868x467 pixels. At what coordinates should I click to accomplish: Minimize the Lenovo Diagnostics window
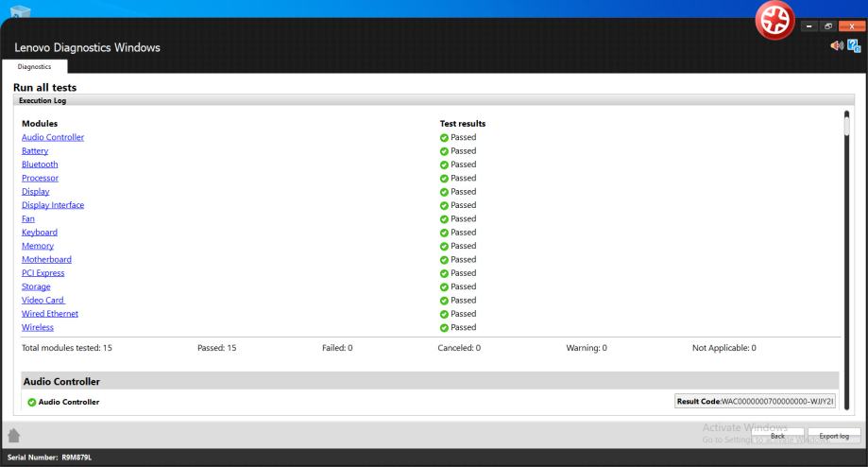coord(809,26)
